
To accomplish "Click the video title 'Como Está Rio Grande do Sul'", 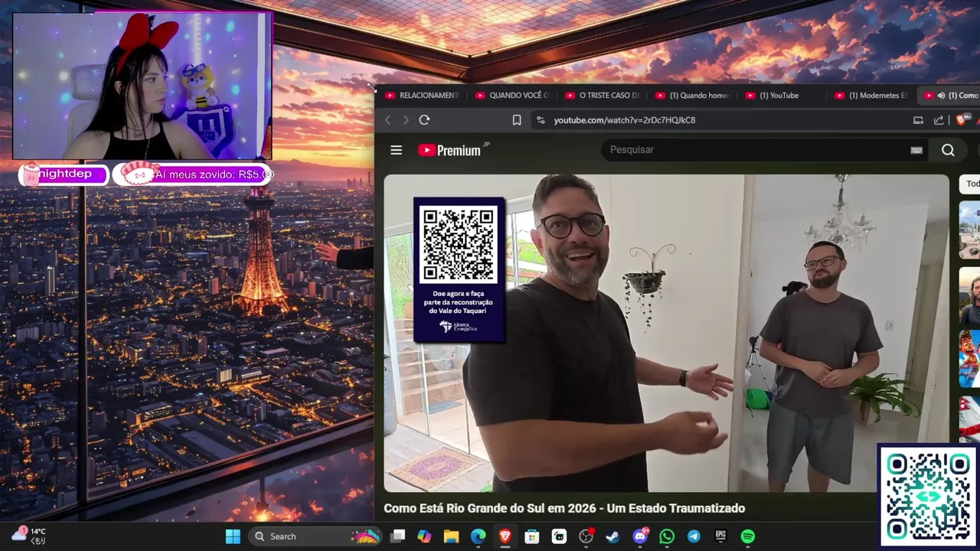I will 564,508.
